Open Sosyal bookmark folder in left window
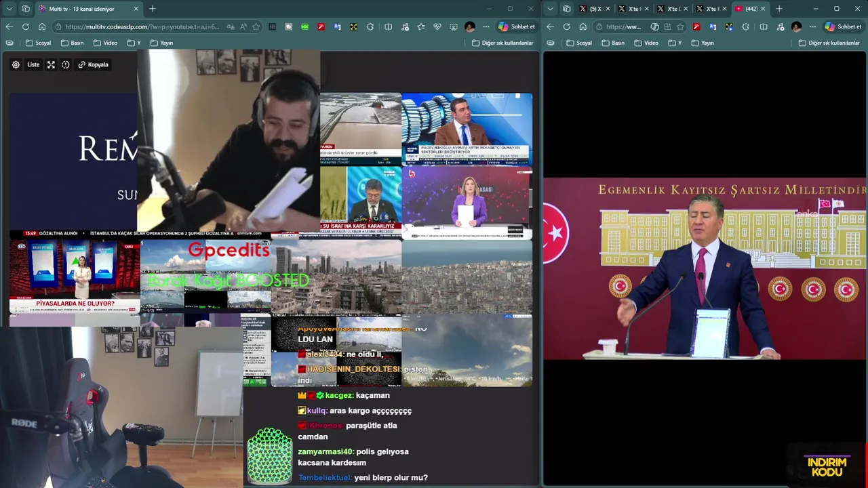The image size is (868, 488). pos(39,43)
